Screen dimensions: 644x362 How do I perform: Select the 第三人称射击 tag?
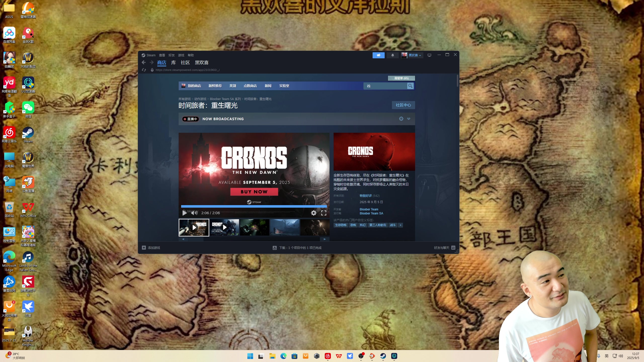pyautogui.click(x=378, y=225)
